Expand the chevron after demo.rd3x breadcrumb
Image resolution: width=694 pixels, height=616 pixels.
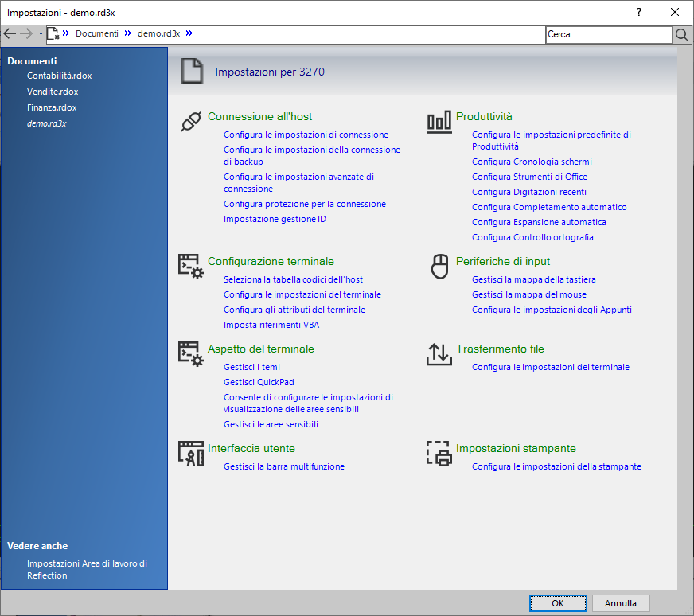[x=189, y=34]
